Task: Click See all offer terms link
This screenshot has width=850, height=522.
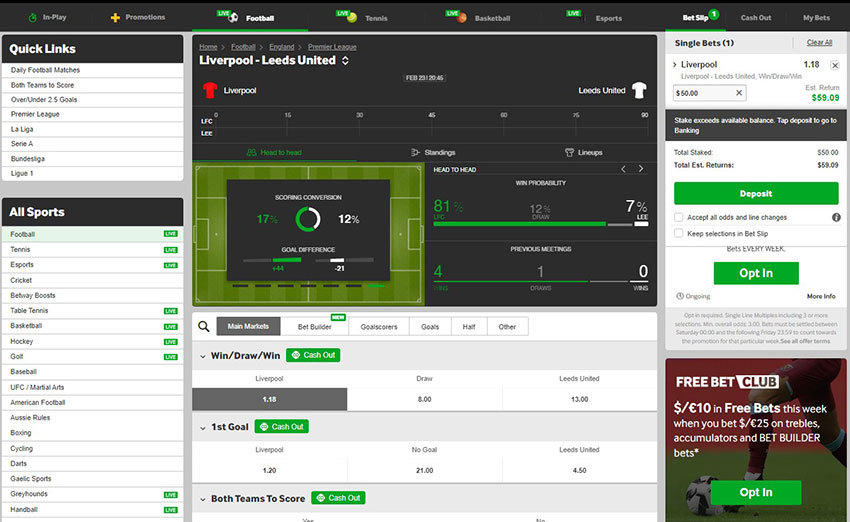Action: (x=805, y=341)
